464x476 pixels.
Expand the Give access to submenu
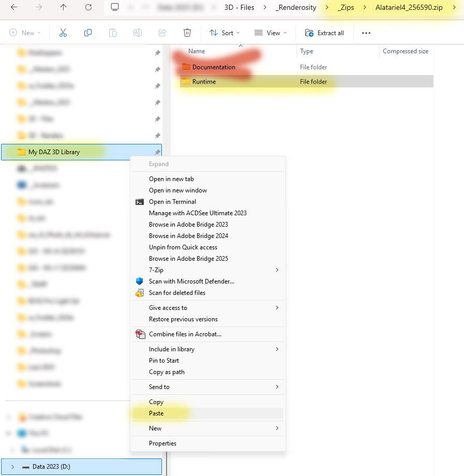(277, 308)
